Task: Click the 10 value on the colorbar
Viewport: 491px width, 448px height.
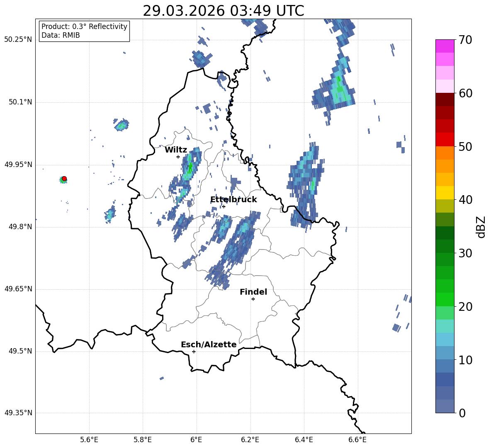Action: (465, 360)
